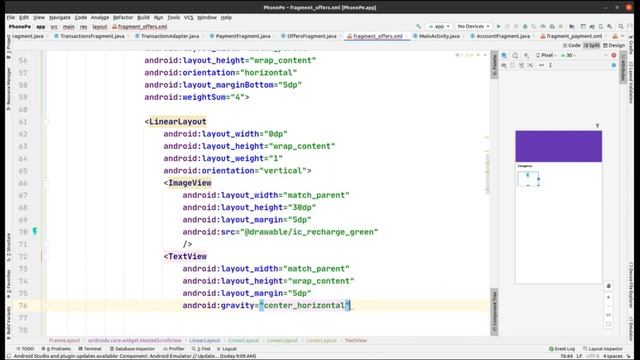
Task: Open the Logcat tool window
Action: (227, 349)
